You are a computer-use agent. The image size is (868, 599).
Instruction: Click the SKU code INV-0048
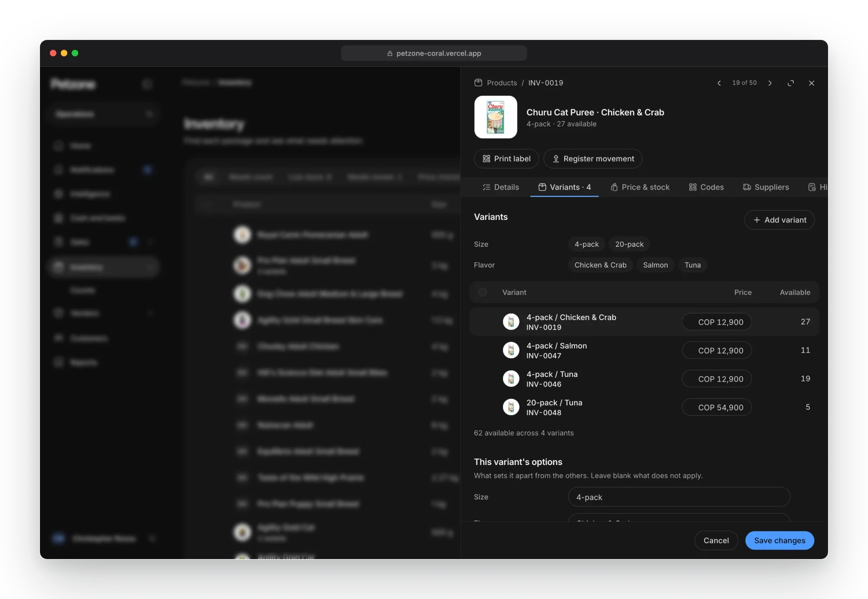544,412
